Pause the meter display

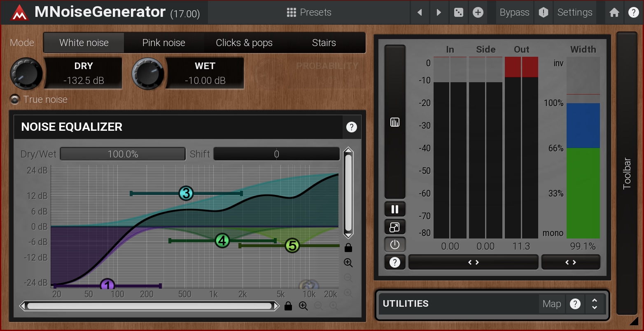(394, 209)
